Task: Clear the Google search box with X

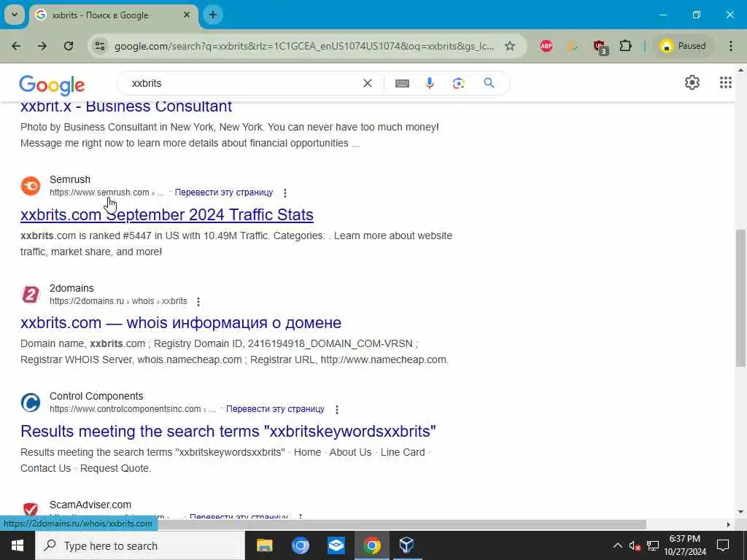Action: tap(368, 83)
